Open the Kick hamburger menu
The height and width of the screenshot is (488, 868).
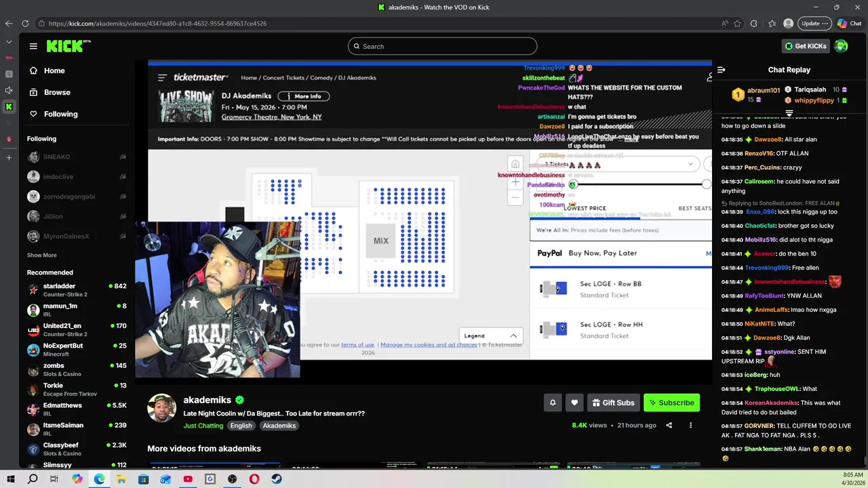(33, 46)
